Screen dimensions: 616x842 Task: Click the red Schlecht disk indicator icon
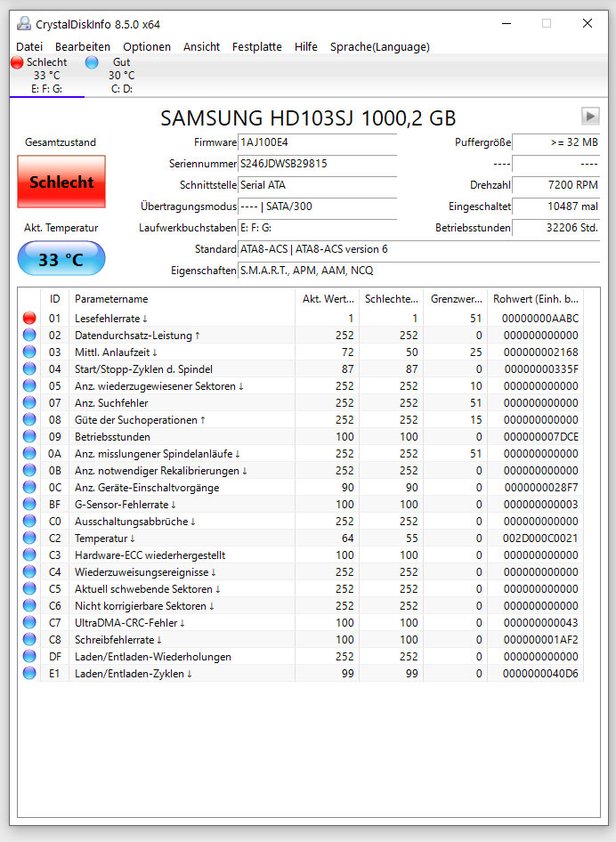tap(17, 62)
